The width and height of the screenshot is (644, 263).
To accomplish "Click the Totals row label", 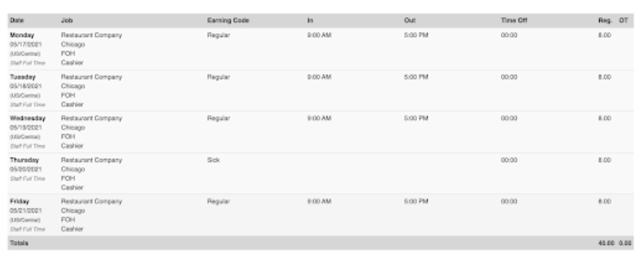I will click(x=19, y=243).
